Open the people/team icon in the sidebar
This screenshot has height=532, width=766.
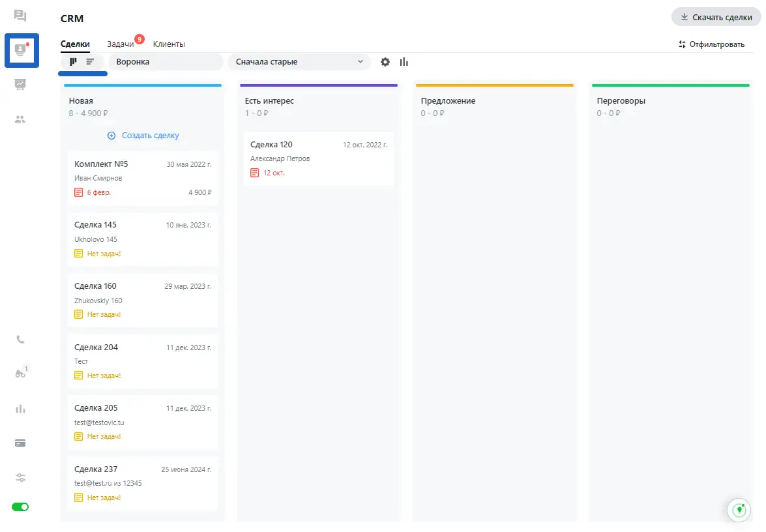pos(20,119)
